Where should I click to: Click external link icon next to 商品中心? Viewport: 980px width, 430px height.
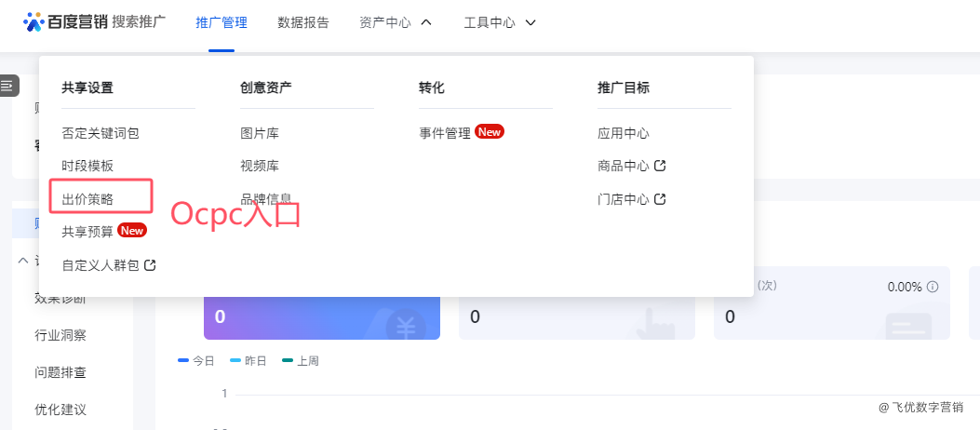tap(660, 166)
